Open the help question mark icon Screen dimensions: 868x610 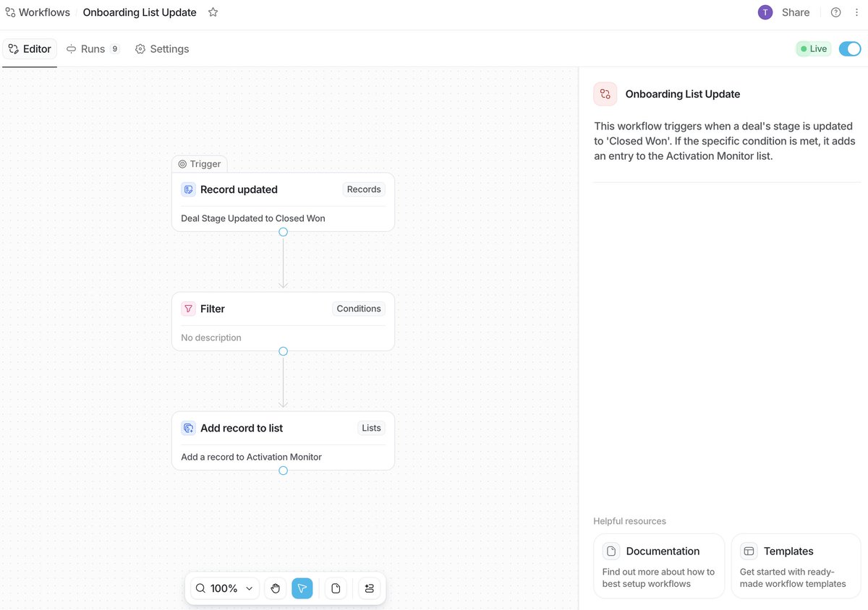pos(835,12)
